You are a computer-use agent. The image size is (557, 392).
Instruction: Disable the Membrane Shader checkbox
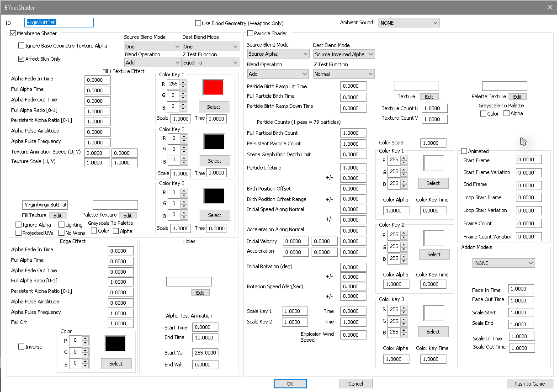pos(13,33)
